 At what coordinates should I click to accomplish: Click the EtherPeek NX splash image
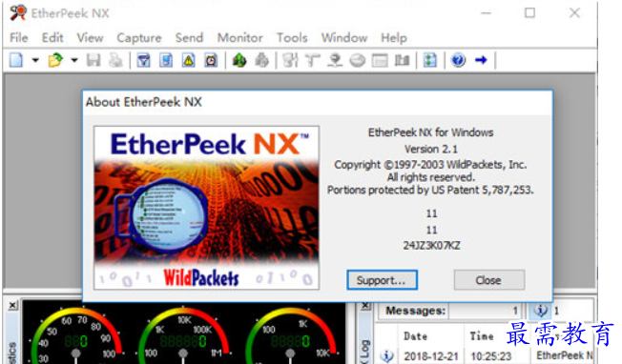pyautogui.click(x=206, y=208)
